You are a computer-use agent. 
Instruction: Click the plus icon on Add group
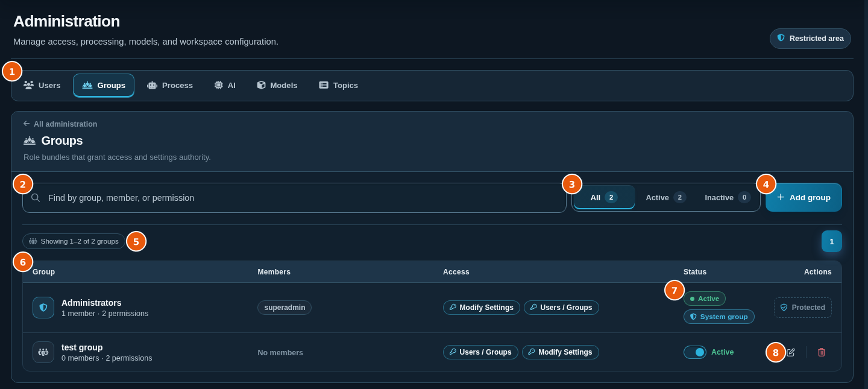click(x=781, y=197)
